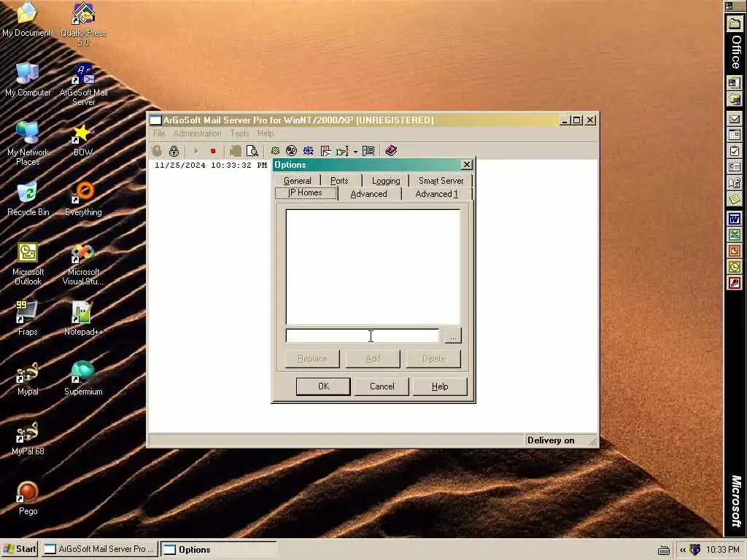The image size is (747, 560).
Task: Click the round users icon in the toolbar
Action: point(291,151)
